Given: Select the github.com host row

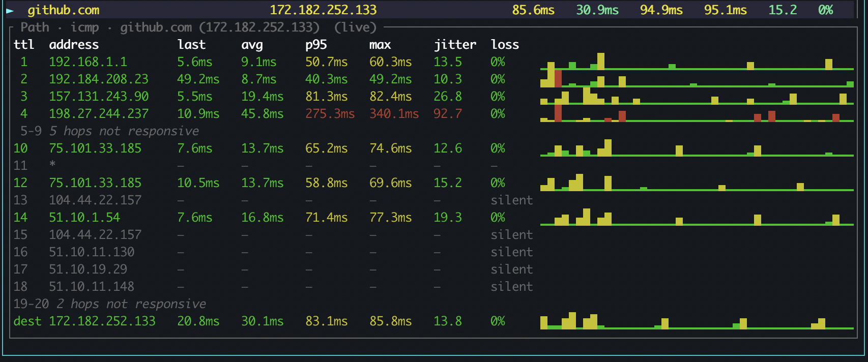Looking at the screenshot, I should tap(429, 10).
